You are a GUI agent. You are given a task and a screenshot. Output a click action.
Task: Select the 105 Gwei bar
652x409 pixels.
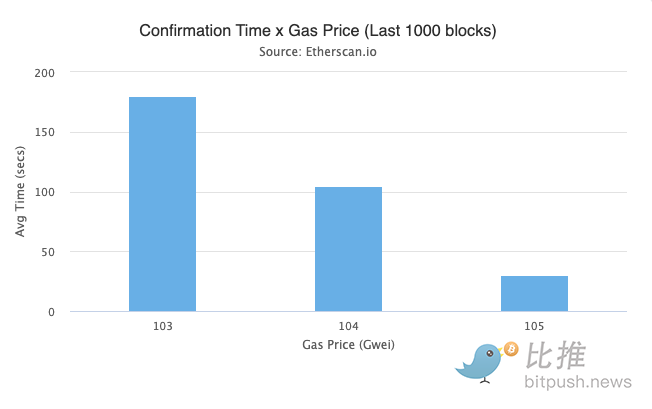(x=534, y=293)
